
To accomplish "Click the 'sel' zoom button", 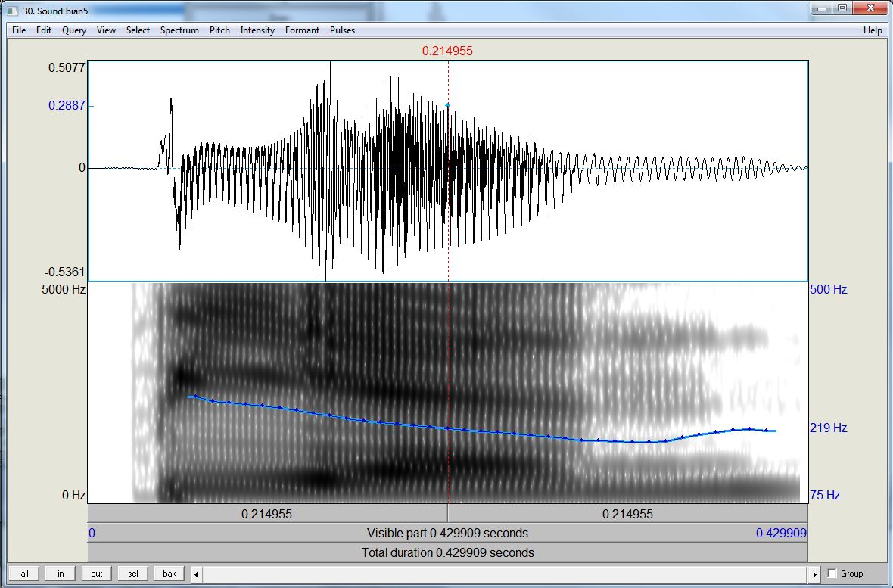I will point(133,574).
